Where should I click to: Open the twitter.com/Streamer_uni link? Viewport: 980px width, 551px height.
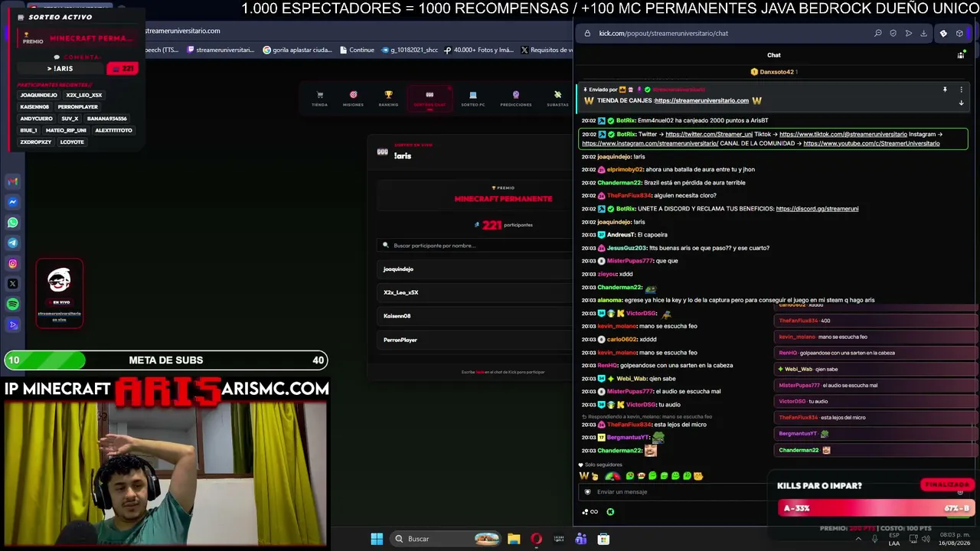pyautogui.click(x=709, y=135)
